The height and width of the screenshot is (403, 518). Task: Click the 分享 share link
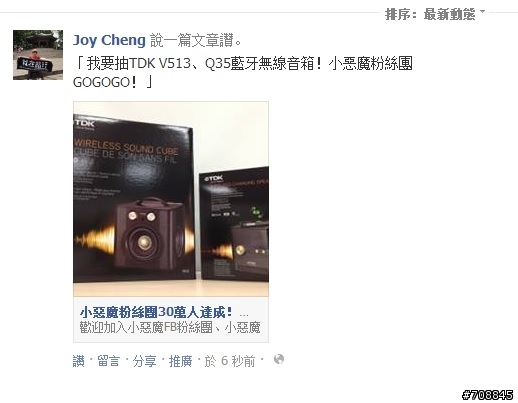click(144, 361)
